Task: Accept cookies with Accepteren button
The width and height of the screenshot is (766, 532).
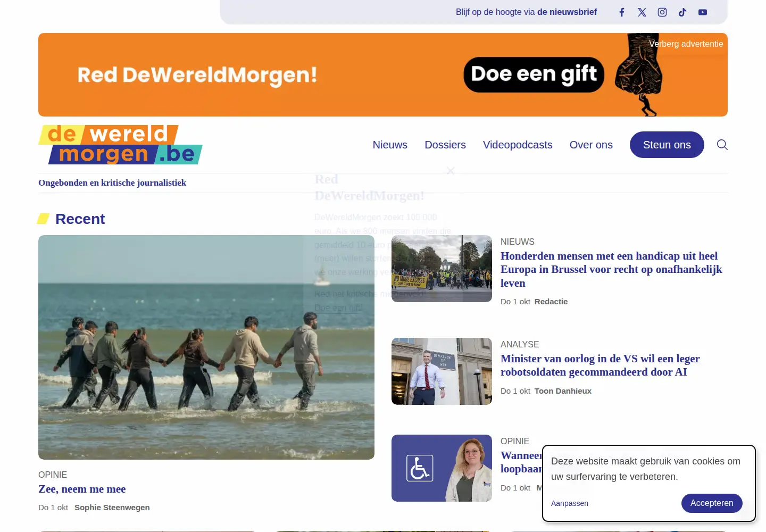Action: click(712, 503)
